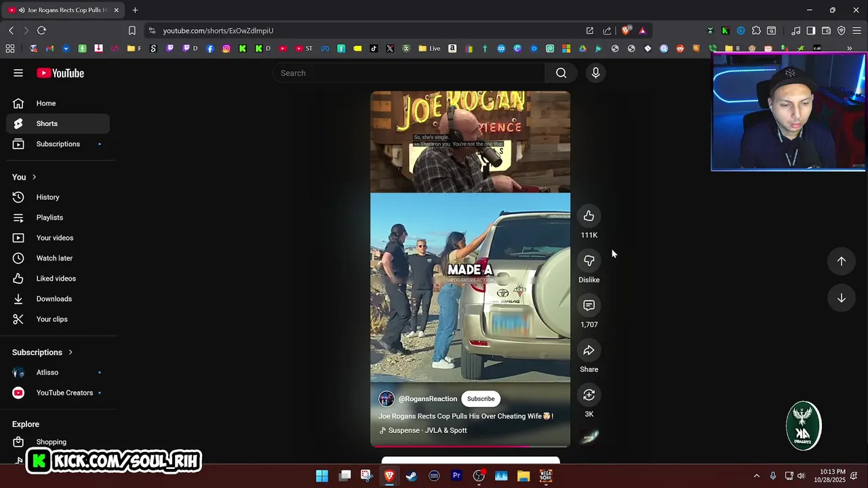
Task: Open the @RogansReaction channel name
Action: pos(428,399)
